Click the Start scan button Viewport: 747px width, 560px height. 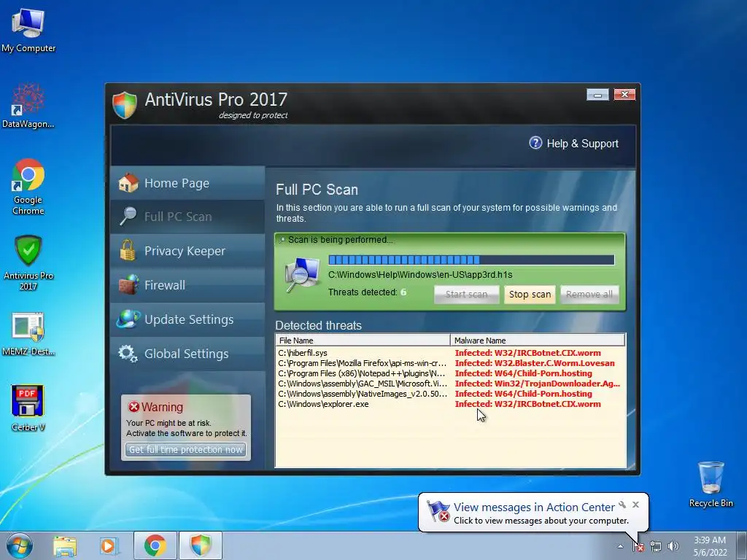[x=466, y=295]
